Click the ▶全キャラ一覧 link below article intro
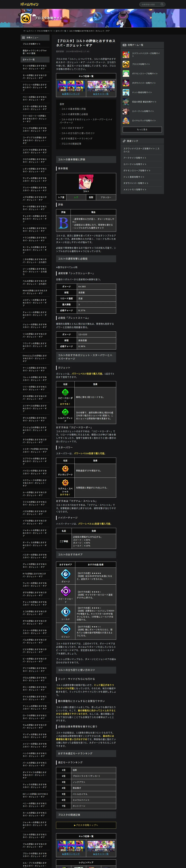This screenshot has height=868, width=186. point(101,94)
